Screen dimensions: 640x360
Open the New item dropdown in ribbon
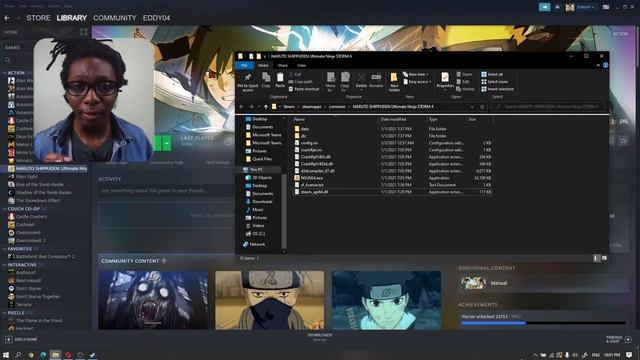(416, 74)
